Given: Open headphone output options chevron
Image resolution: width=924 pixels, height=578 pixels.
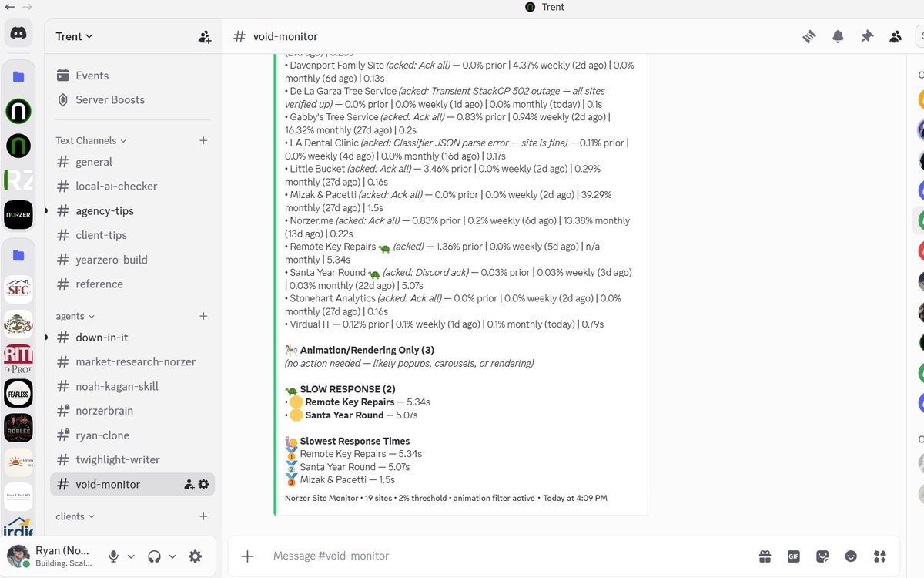Looking at the screenshot, I should (x=172, y=556).
